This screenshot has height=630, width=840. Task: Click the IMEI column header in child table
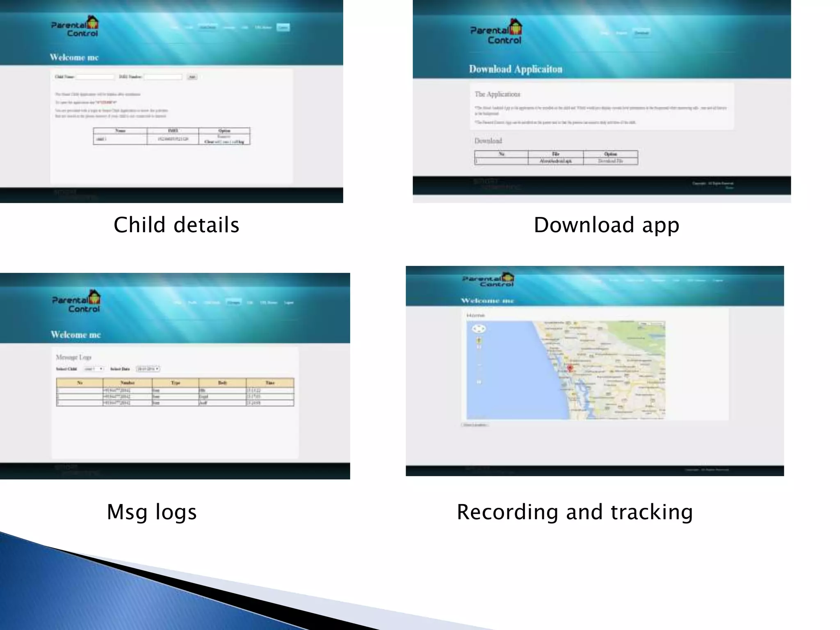(x=173, y=131)
